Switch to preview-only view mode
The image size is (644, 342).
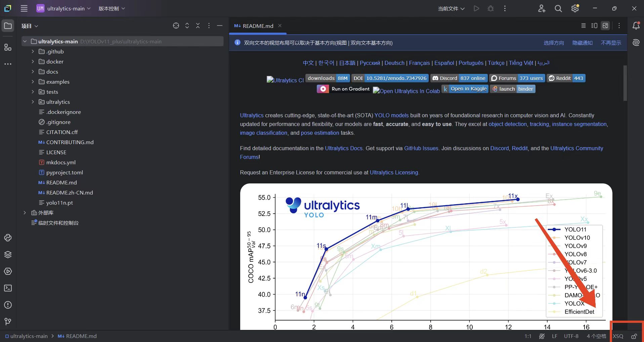(605, 26)
